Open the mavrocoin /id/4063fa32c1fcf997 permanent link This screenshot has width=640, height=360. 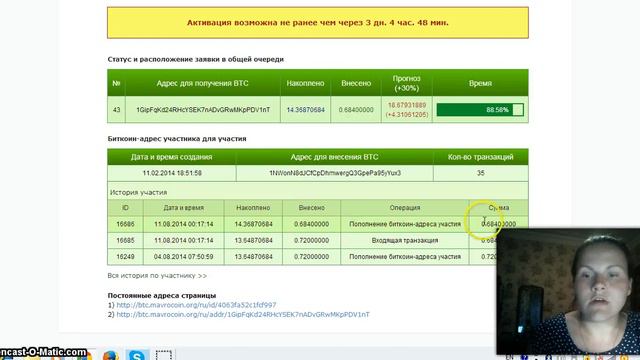point(196,305)
